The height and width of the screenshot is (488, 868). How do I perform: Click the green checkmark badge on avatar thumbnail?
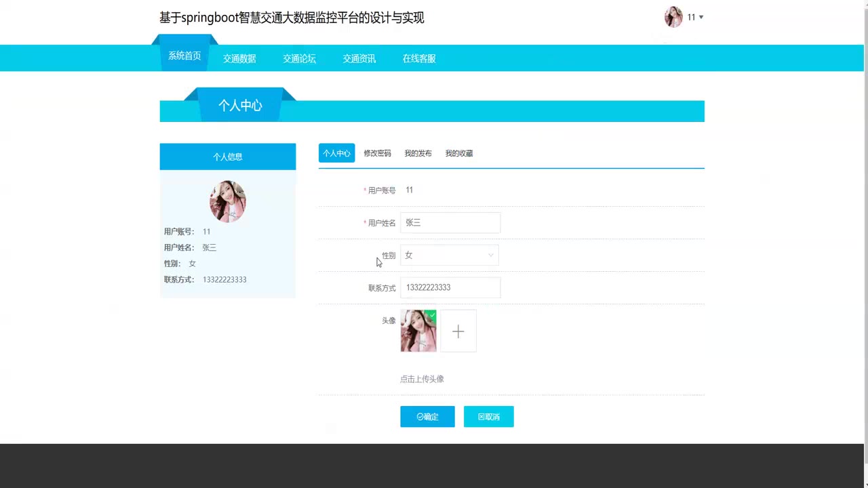pyautogui.click(x=432, y=314)
